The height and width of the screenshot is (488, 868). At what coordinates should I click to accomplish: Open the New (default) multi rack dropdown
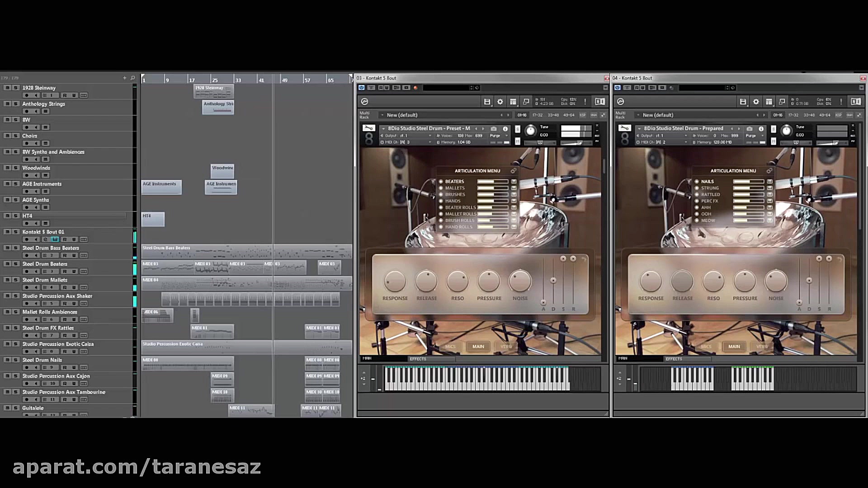point(402,115)
